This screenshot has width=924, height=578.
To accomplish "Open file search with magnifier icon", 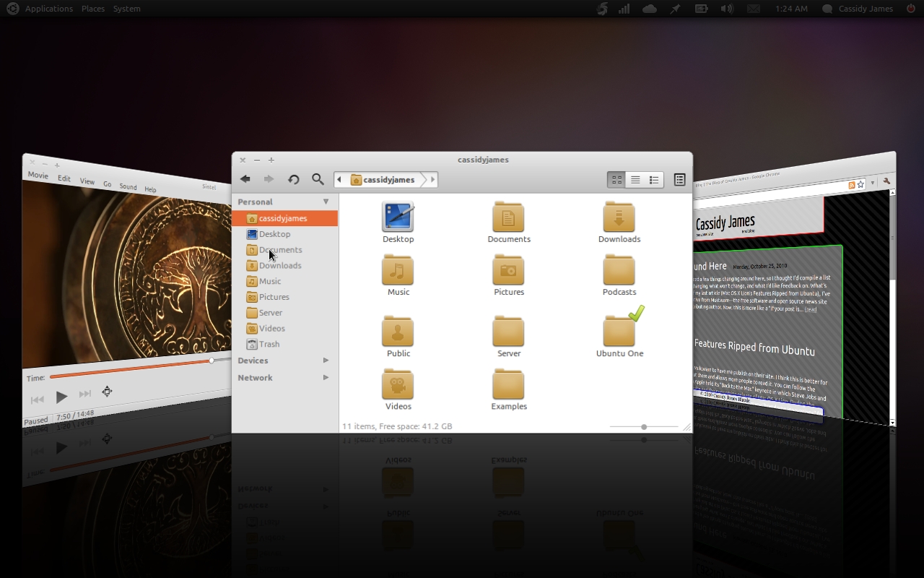I will 318,179.
